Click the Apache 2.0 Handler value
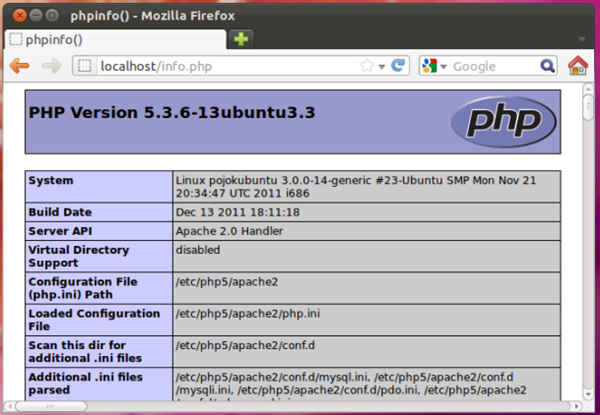The height and width of the screenshot is (415, 600). point(229,231)
